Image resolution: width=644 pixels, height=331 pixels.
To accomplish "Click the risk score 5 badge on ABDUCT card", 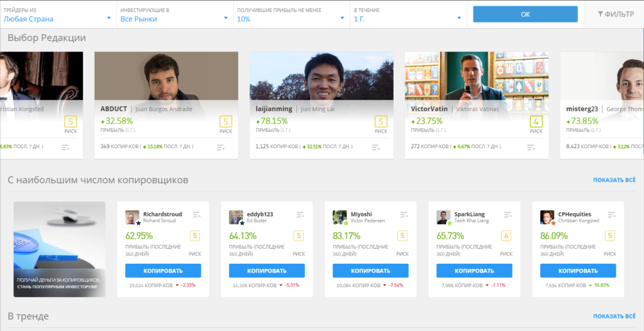I will pos(226,122).
